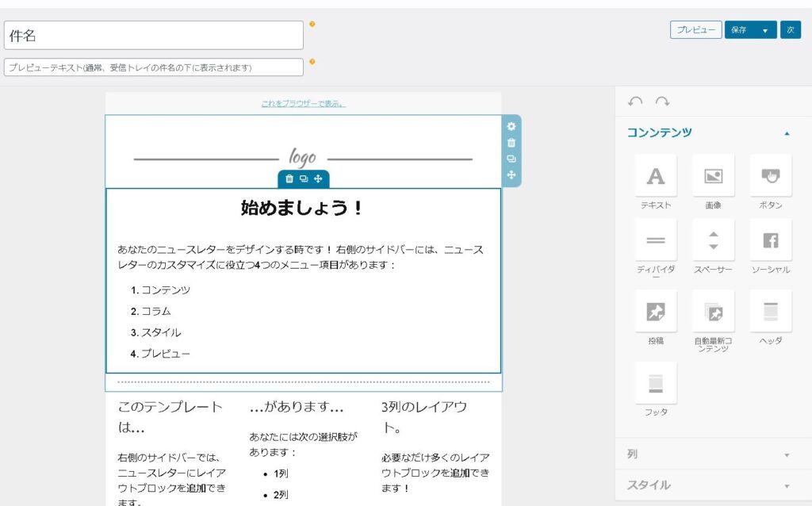Undo the last edit with the undo arrow
This screenshot has width=812, height=506.
coord(635,102)
